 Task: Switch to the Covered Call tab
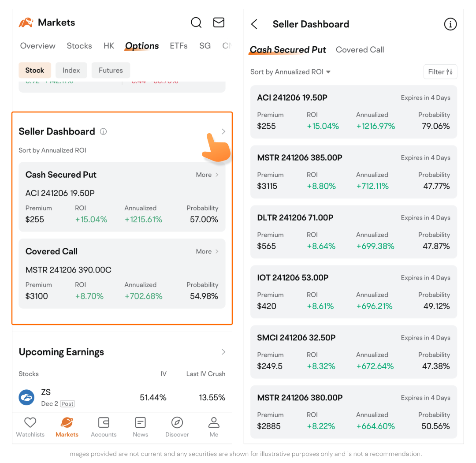pos(360,50)
